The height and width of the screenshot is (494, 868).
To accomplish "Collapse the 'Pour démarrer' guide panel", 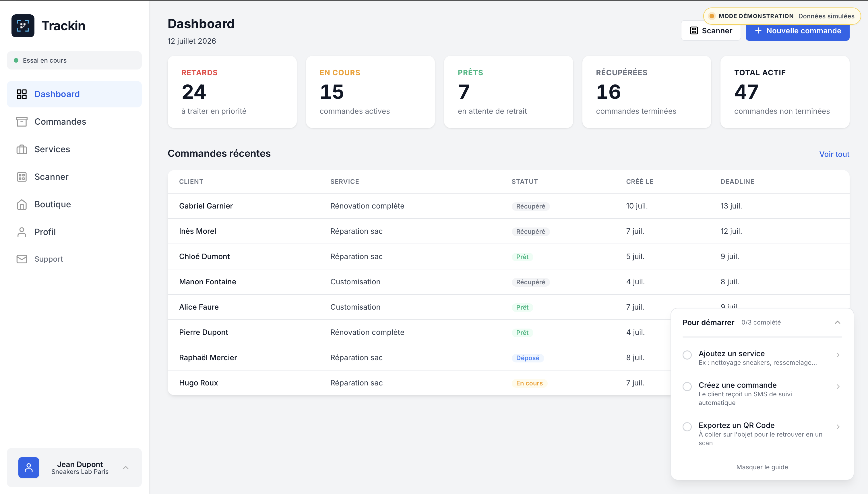I will pos(838,322).
